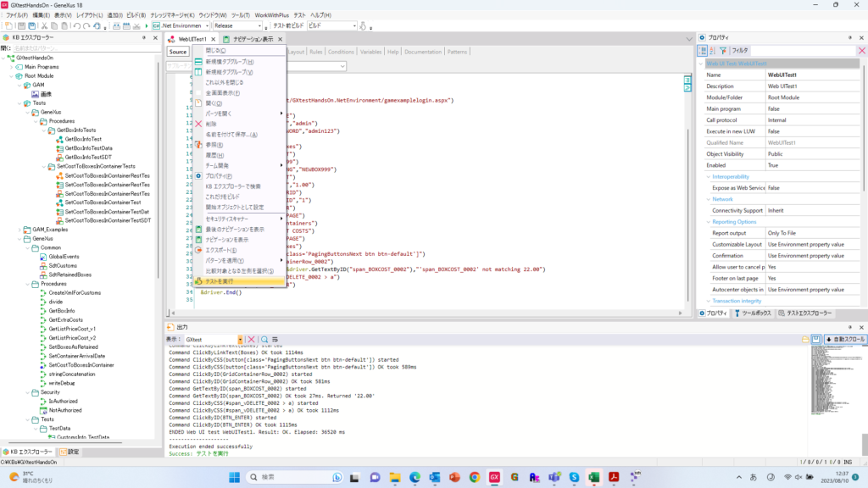Screen dimensions: 868x488
Task: Click the Build All toolbar icon
Action: pyautogui.click(x=127, y=26)
